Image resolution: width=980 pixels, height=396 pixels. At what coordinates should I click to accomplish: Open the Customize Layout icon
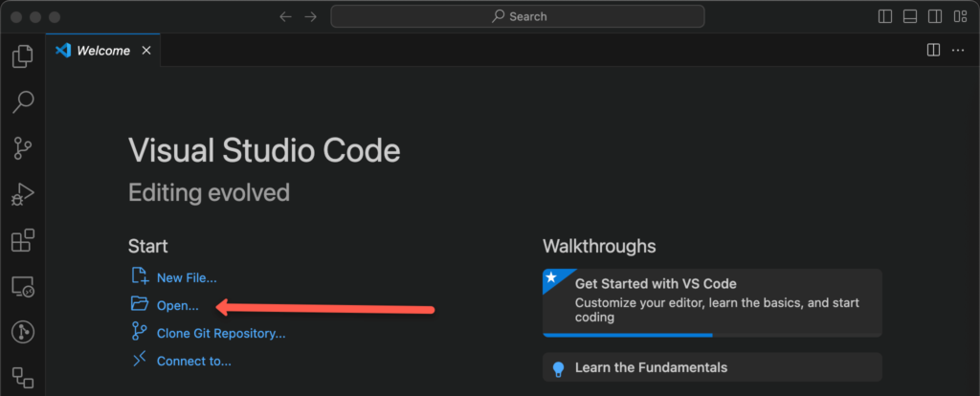click(960, 17)
